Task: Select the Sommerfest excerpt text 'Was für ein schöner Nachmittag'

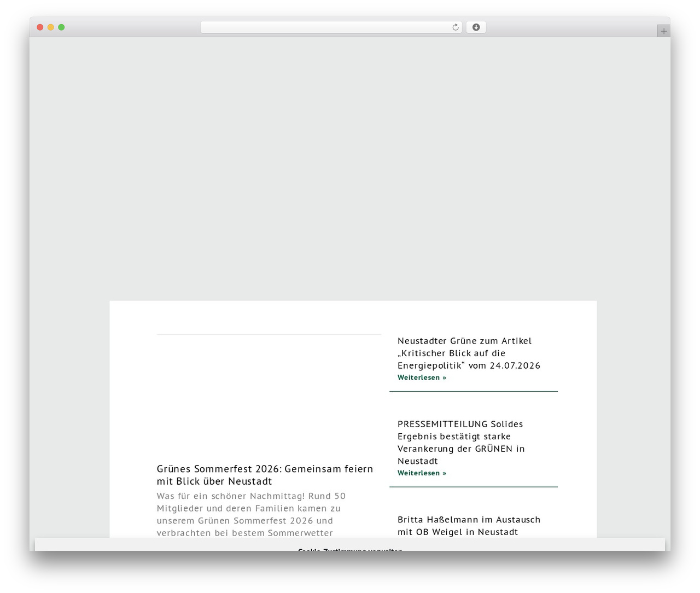Action: coord(231,496)
